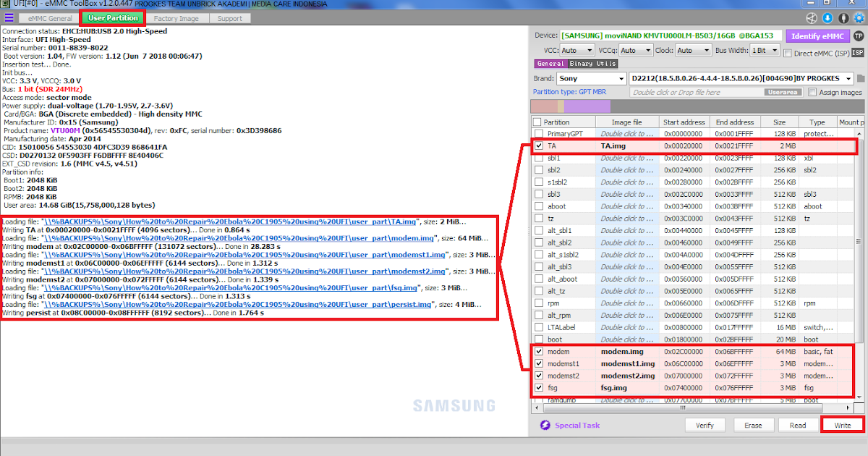Select the TA.img image file cell
Image resolution: width=868 pixels, height=456 pixels.
pyautogui.click(x=626, y=145)
